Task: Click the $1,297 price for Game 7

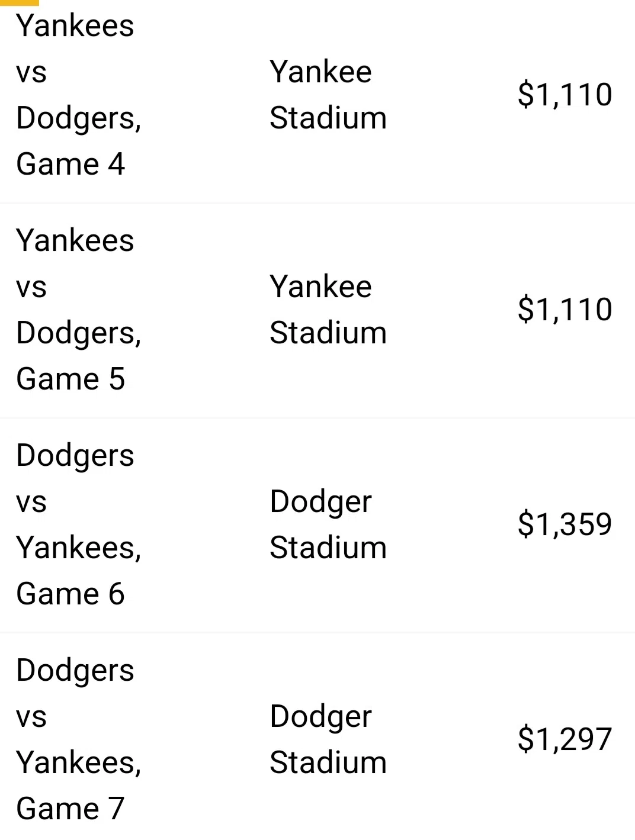Action: point(565,739)
